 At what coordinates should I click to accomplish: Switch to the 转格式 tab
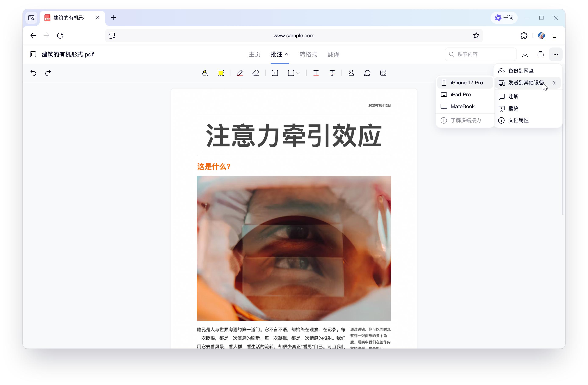pos(308,54)
